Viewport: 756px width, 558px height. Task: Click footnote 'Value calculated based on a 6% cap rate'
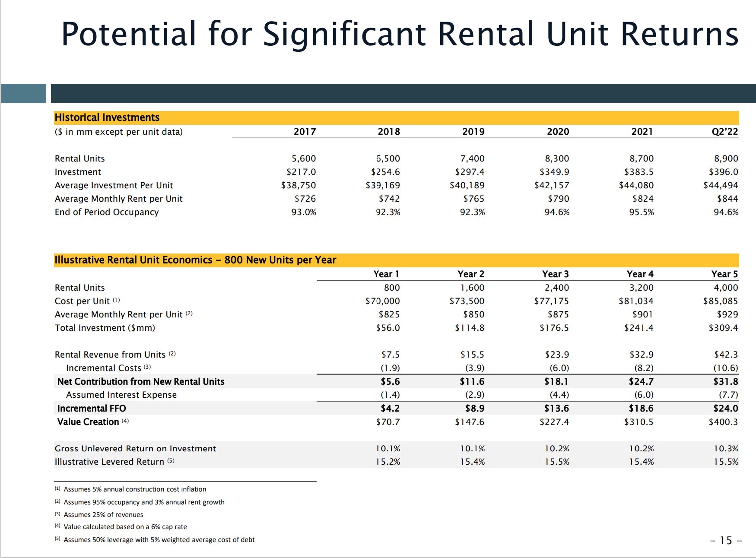coord(125,527)
